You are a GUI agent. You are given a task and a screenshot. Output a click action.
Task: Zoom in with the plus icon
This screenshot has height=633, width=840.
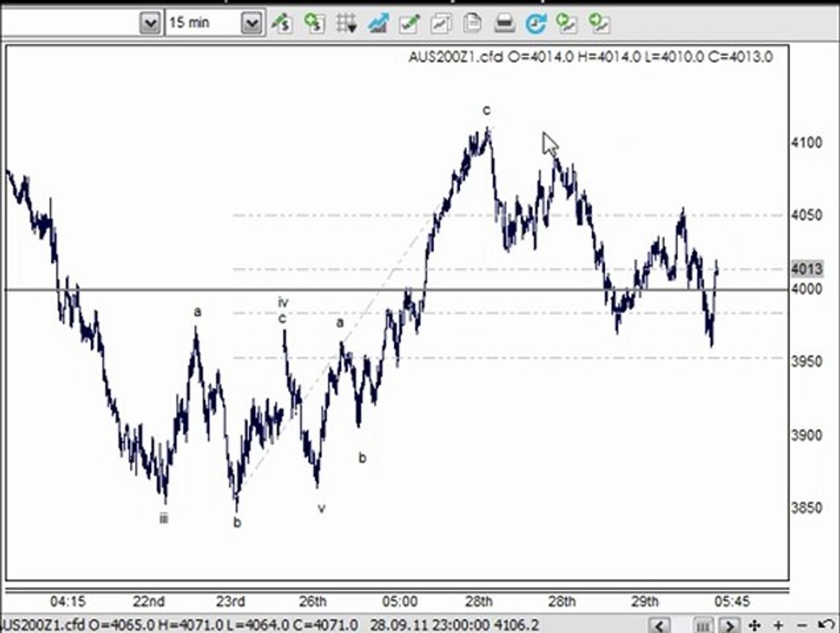tap(778, 625)
